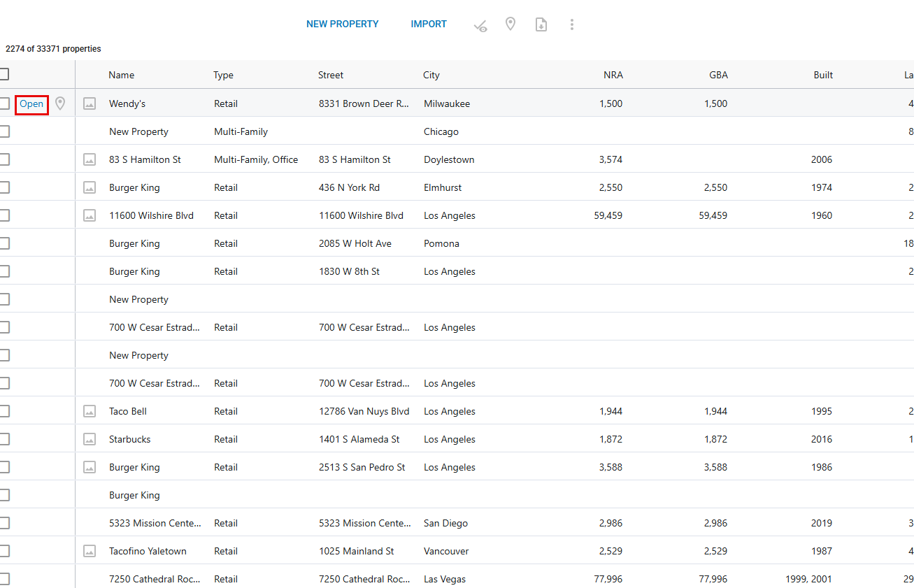Toggle the select-all header checkbox
The height and width of the screenshot is (588, 914).
pyautogui.click(x=3, y=74)
